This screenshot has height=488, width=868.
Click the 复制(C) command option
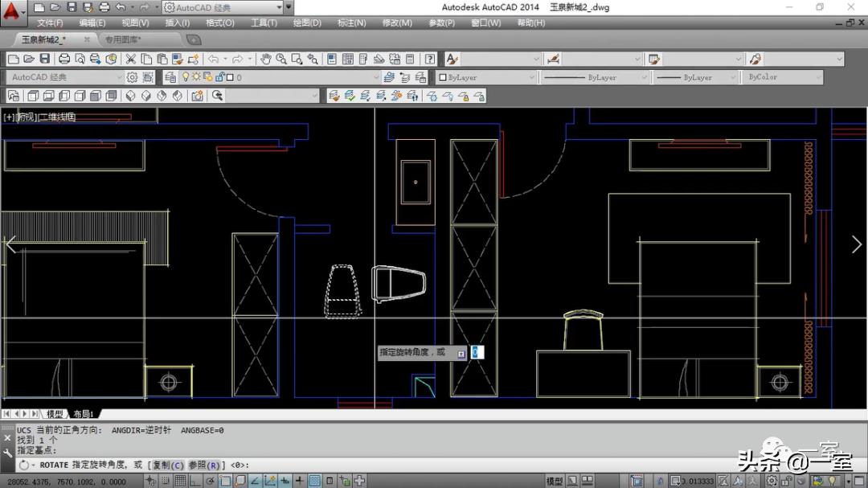click(168, 465)
